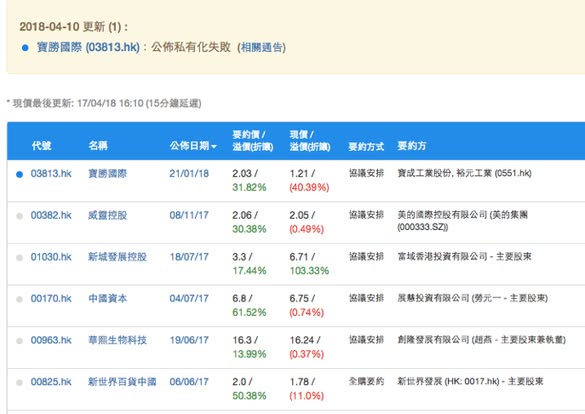The height and width of the screenshot is (414, 585).
Task: Open date link 21/01/18
Action: pyautogui.click(x=189, y=173)
